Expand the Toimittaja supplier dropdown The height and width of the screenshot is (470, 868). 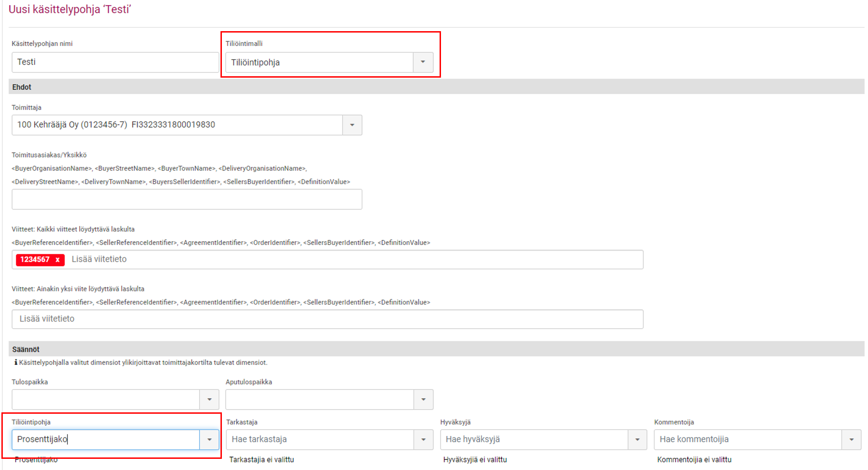352,125
